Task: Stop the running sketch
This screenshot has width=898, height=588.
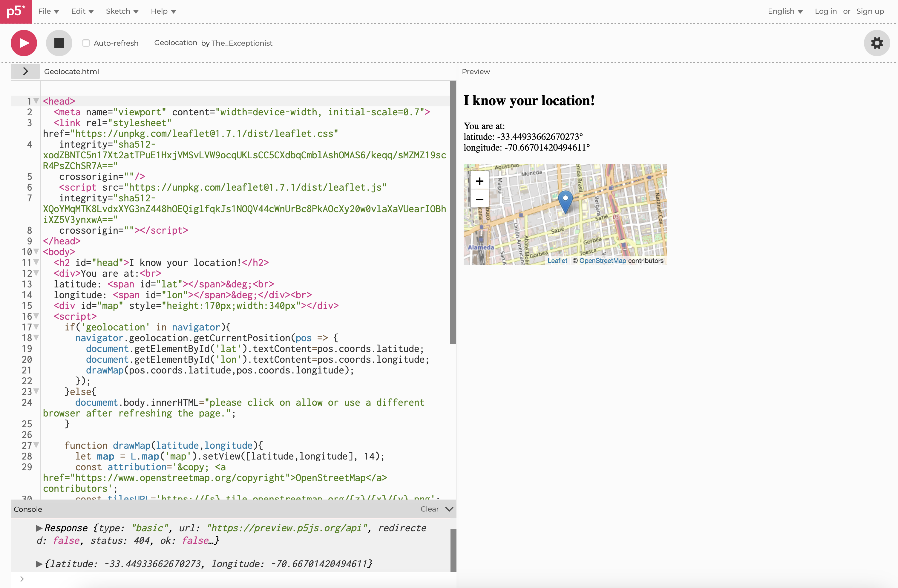Action: 59,43
